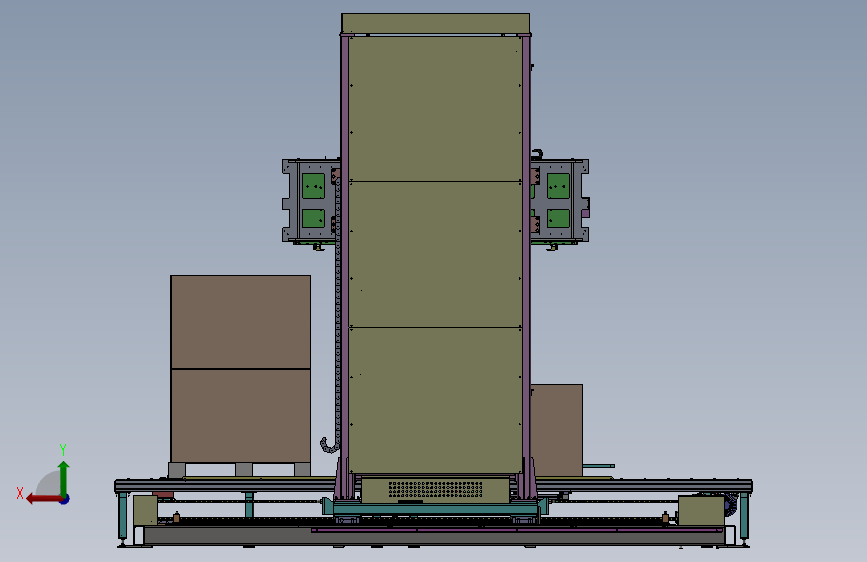Select the top cap block of the tower
The height and width of the screenshot is (562, 867).
pos(436,24)
